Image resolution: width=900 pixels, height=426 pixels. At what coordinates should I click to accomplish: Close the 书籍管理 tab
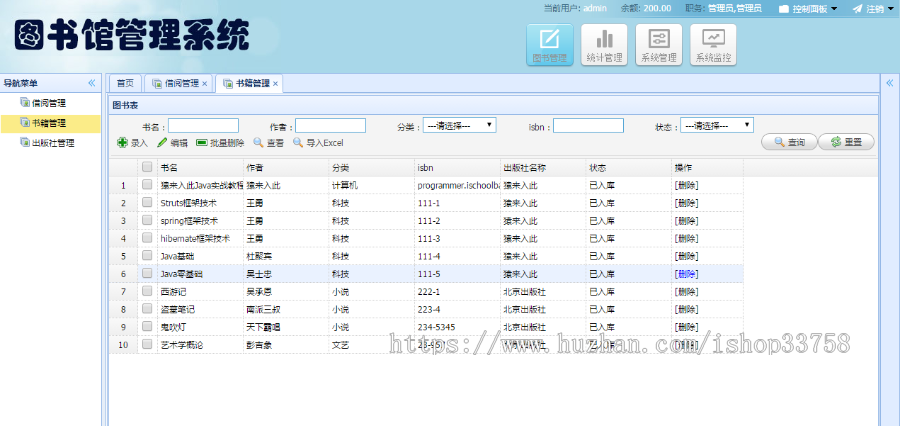pyautogui.click(x=276, y=84)
